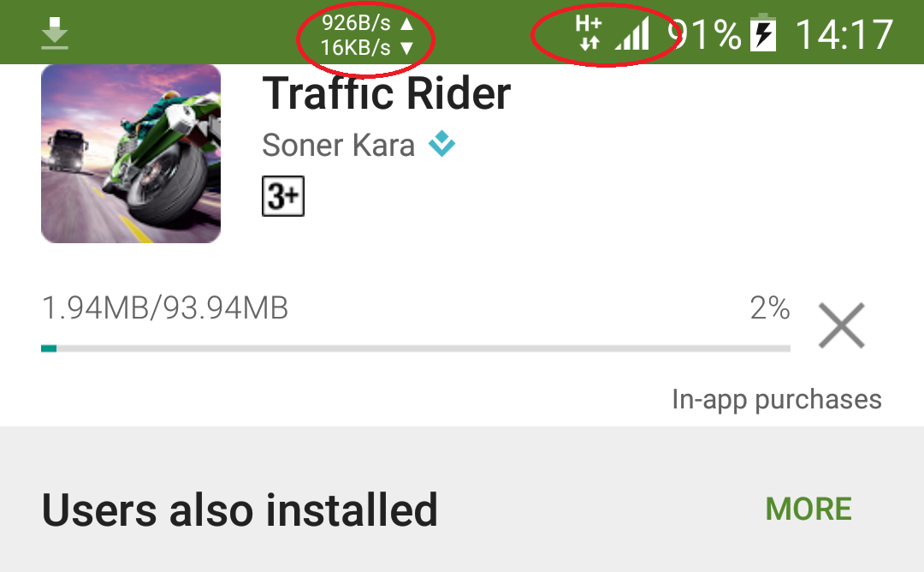Tap MORE next to Users also installed

[x=808, y=509]
